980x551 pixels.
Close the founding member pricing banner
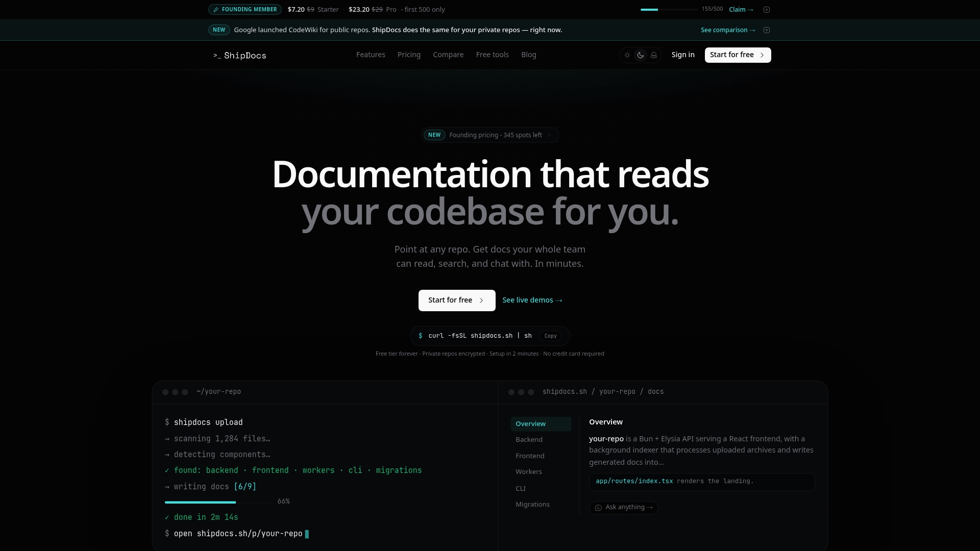[767, 10]
